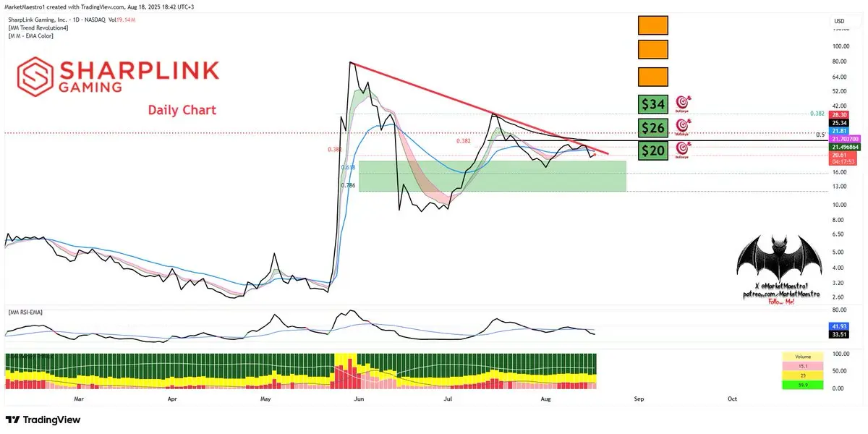The image size is (868, 434).
Task: Click the 0.618 Fibonacci level label
Action: (349, 167)
